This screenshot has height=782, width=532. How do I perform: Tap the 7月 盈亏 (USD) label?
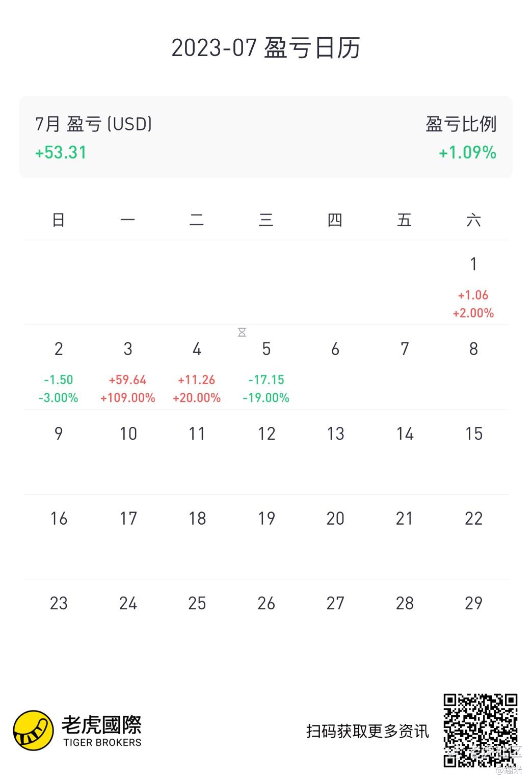pos(94,124)
